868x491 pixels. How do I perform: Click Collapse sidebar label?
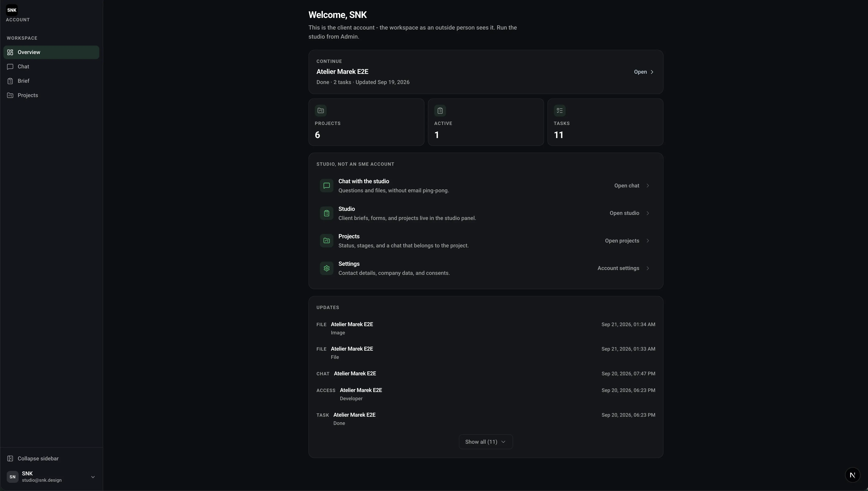38,459
